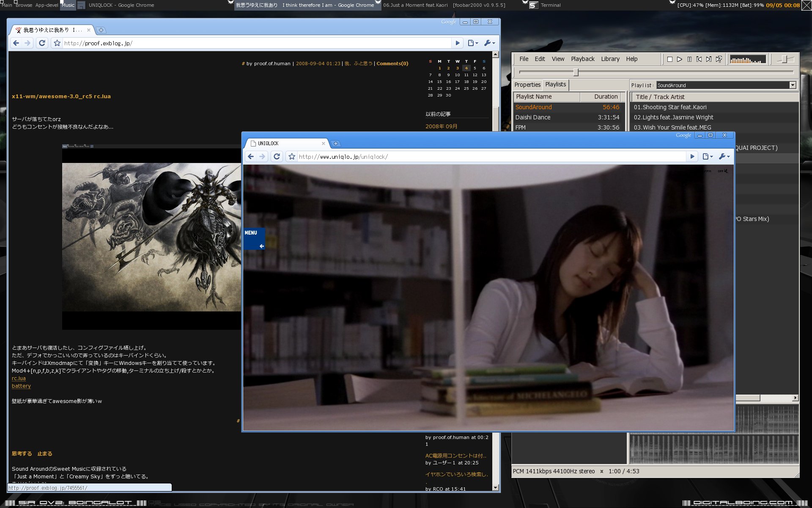Switch to Properties tab in foobar2000
Viewport: 812px width, 508px height.
(527, 85)
